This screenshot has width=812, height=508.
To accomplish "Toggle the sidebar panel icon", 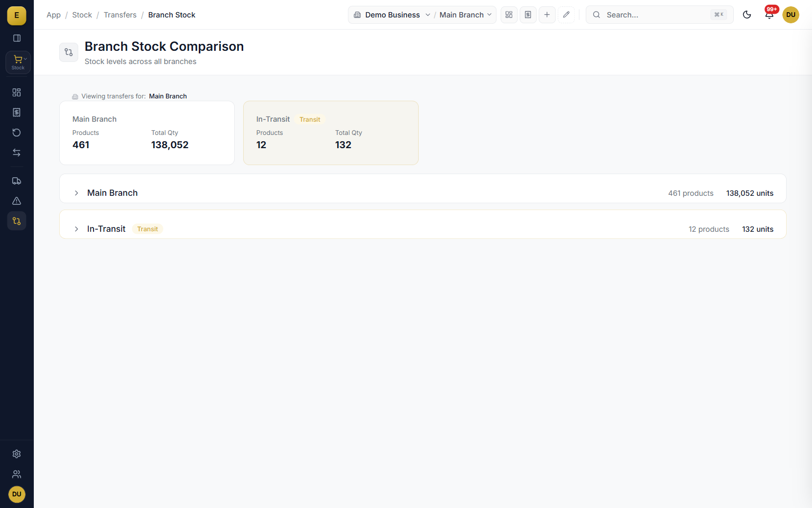I will click(17, 38).
